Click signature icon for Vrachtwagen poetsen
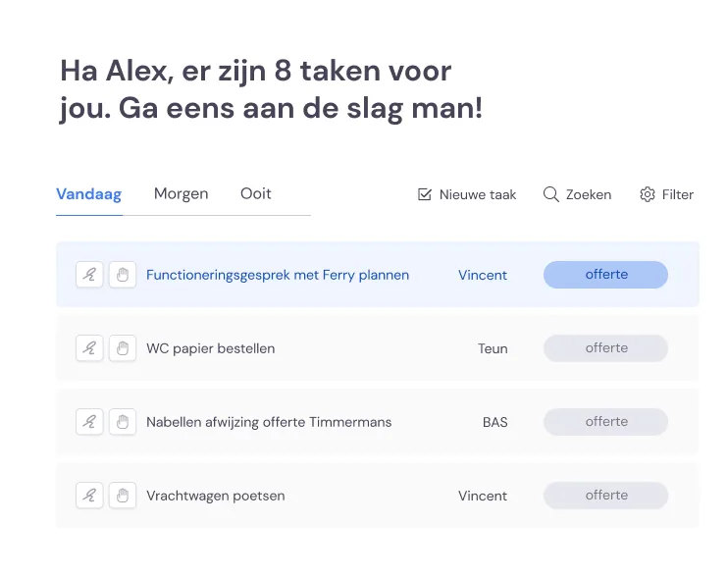The height and width of the screenshot is (578, 728). (89, 496)
